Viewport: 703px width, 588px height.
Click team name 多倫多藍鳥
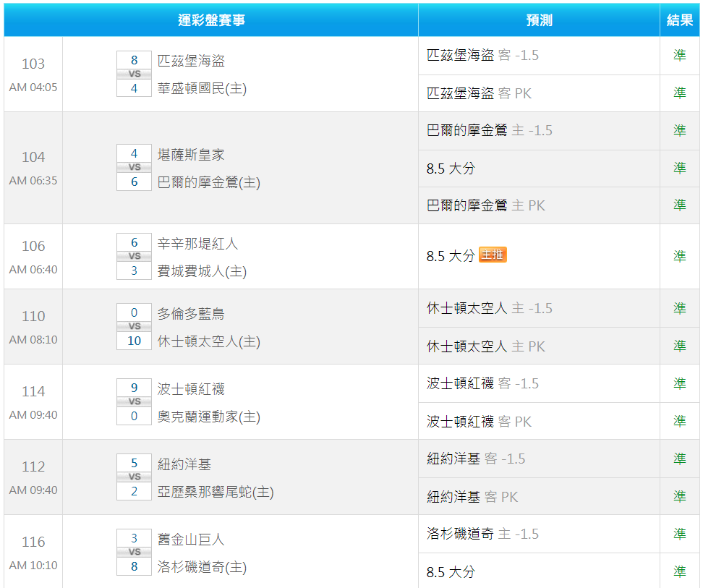click(x=191, y=314)
